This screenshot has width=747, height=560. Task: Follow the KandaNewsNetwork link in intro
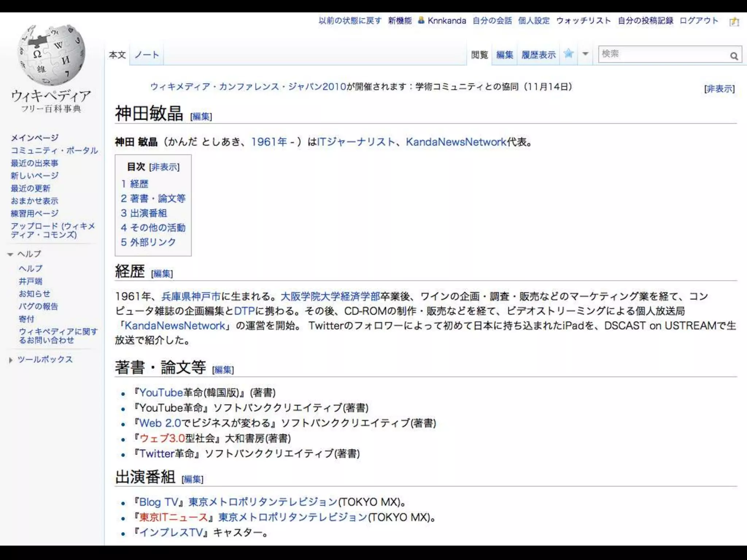click(x=456, y=141)
